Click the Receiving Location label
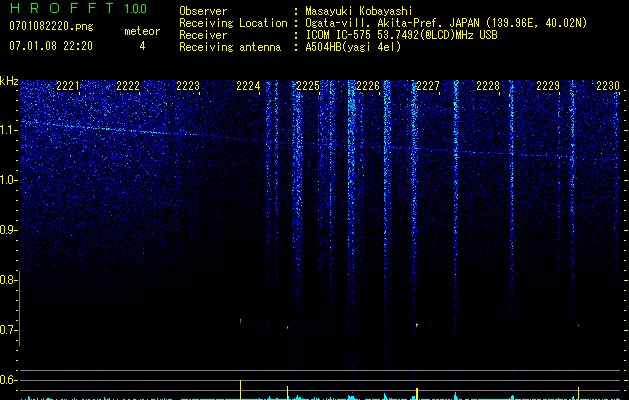The image size is (629, 400). point(233,23)
